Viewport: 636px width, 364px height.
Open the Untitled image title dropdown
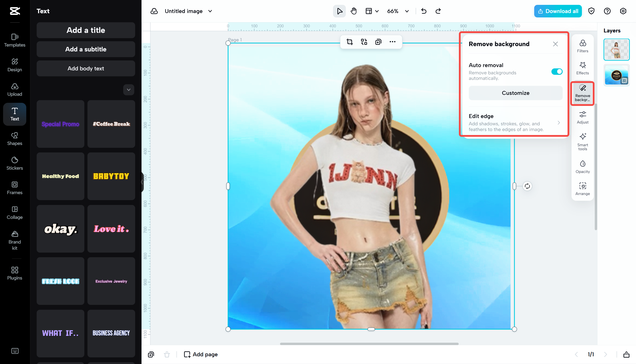[x=210, y=11]
